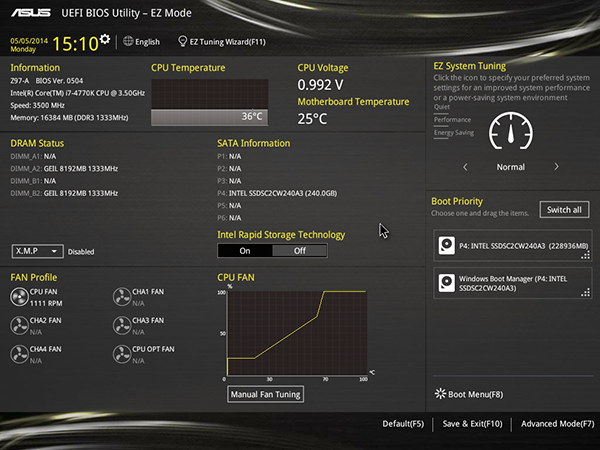Click the Switch all button
600x450 pixels.
point(564,210)
